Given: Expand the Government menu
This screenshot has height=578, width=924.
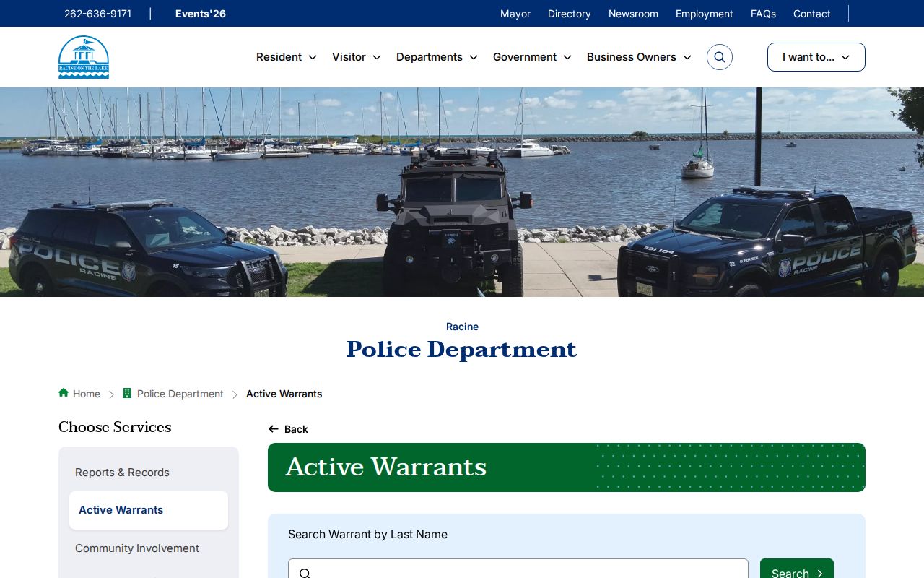Looking at the screenshot, I should [x=532, y=57].
